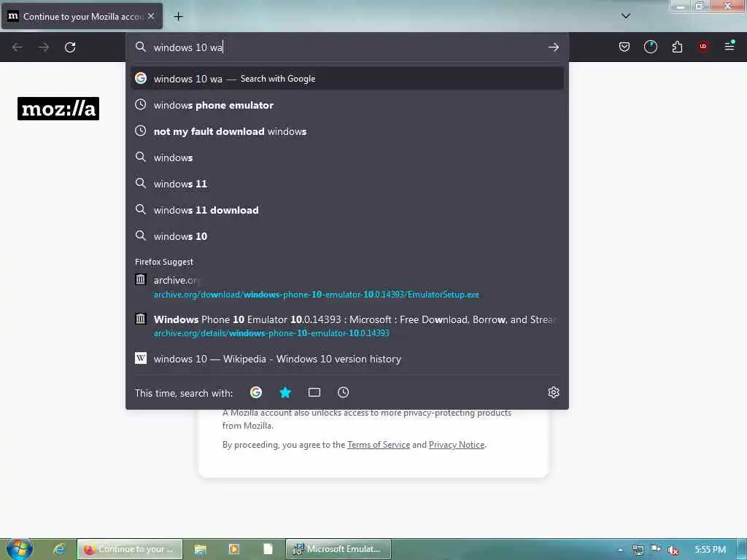
Task: Pick the 'windows 11' search suggestion
Action: pos(347,183)
